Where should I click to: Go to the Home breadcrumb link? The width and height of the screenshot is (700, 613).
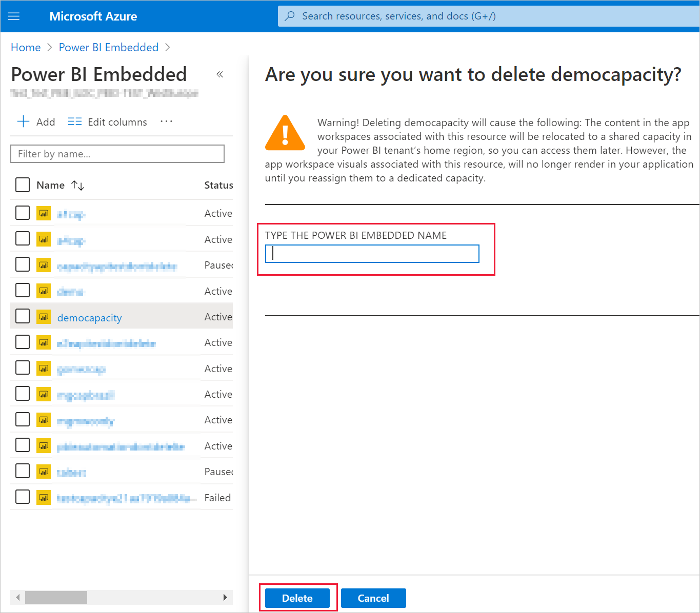(x=26, y=48)
